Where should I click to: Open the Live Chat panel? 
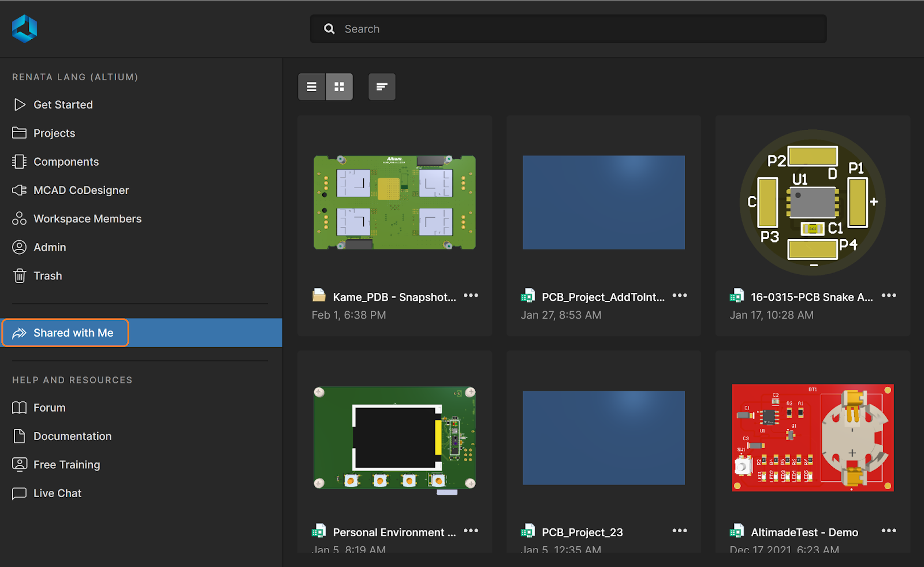click(57, 493)
